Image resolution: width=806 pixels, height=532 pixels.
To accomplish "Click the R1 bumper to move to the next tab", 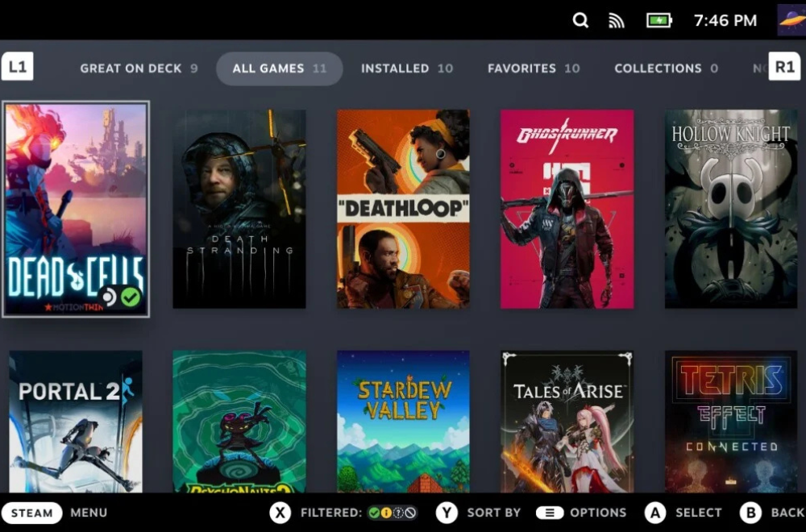I will [784, 66].
